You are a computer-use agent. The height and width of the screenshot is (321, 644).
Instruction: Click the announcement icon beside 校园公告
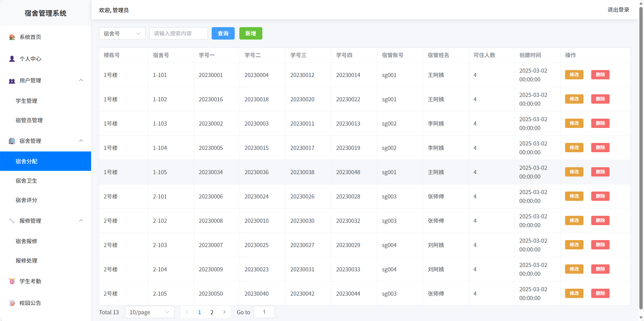(x=12, y=303)
